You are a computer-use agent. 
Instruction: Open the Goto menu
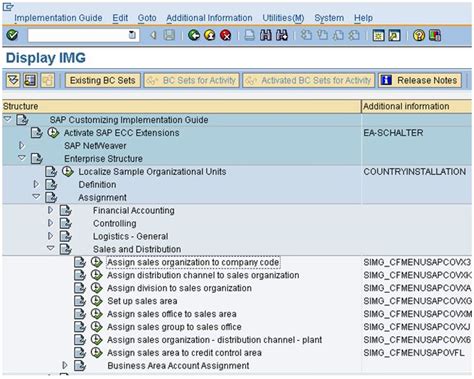147,18
